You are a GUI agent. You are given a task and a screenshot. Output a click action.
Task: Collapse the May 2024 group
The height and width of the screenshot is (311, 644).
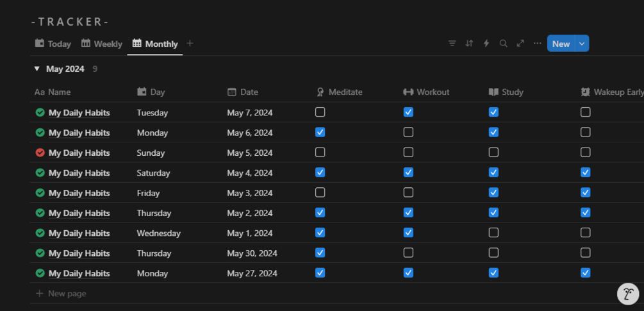coord(37,69)
